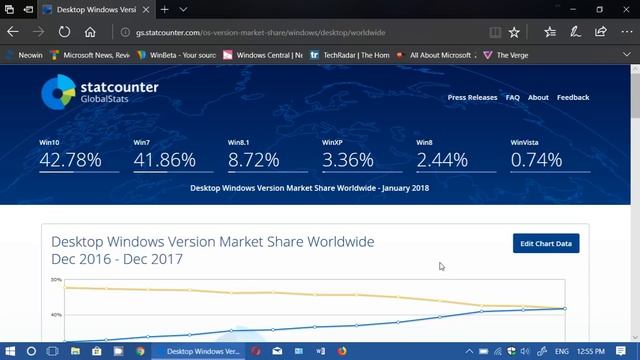
Task: Open the favorites hub
Action: 550,32
